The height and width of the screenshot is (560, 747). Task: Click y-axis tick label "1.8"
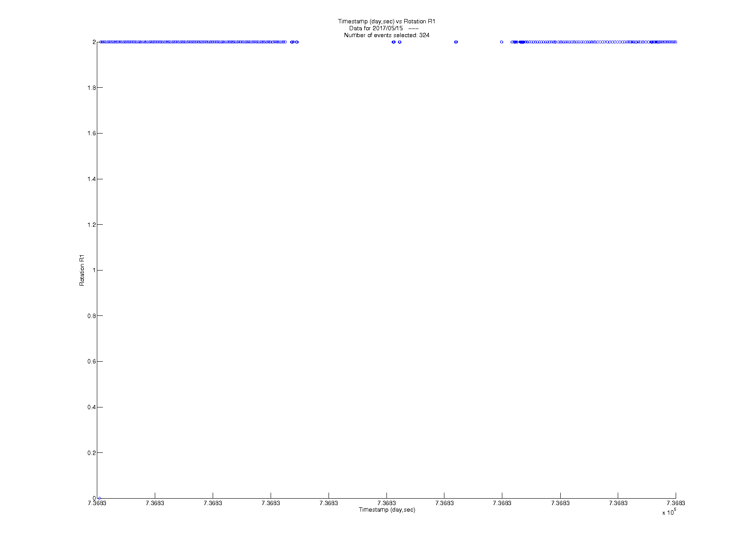coord(91,88)
